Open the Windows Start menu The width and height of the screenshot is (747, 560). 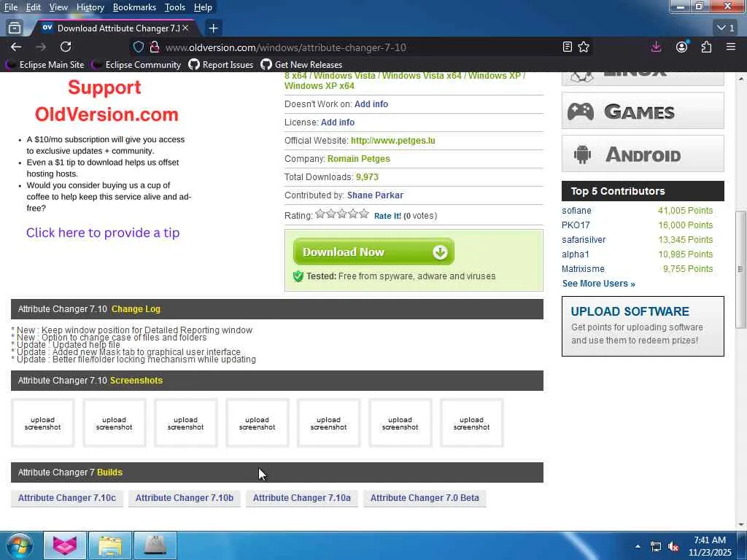click(20, 545)
